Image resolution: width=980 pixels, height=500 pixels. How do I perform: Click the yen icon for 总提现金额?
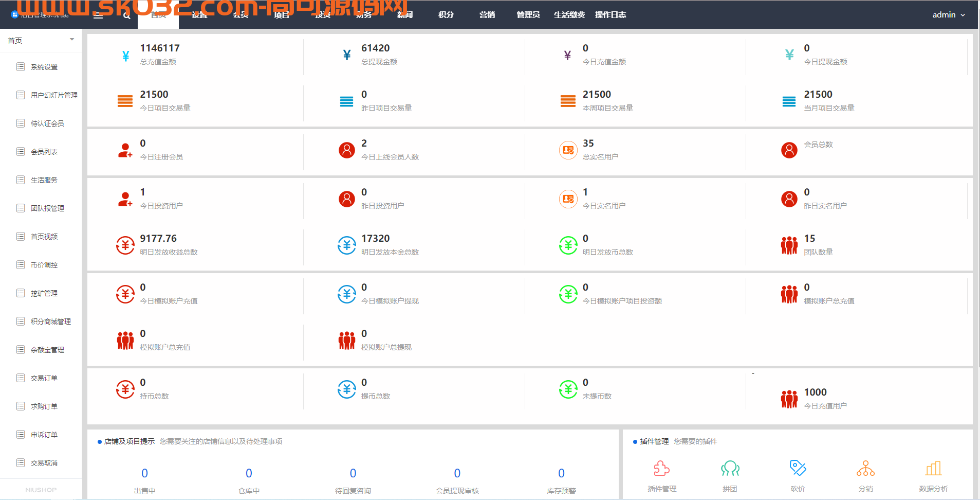tap(347, 55)
